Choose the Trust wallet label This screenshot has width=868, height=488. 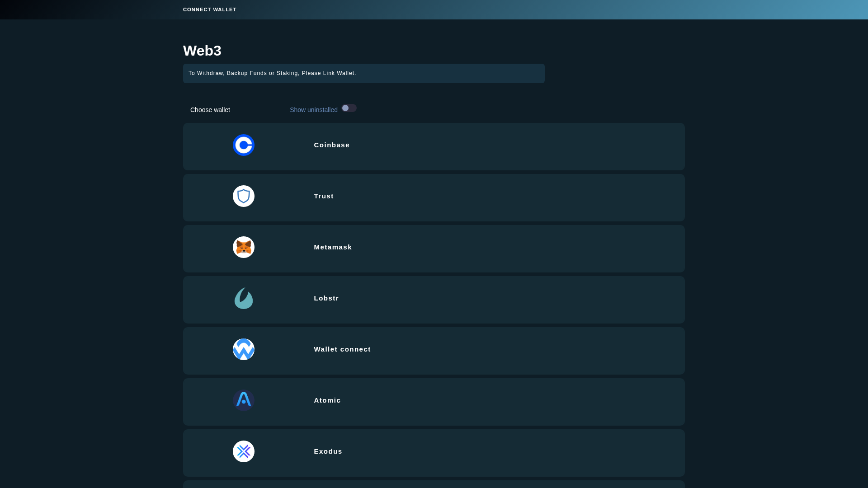tap(324, 196)
